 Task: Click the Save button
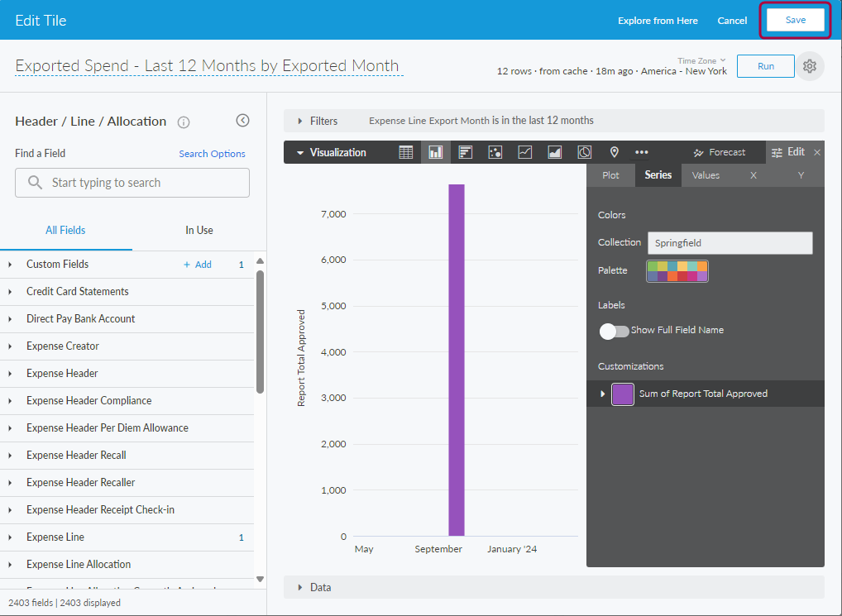tap(795, 21)
